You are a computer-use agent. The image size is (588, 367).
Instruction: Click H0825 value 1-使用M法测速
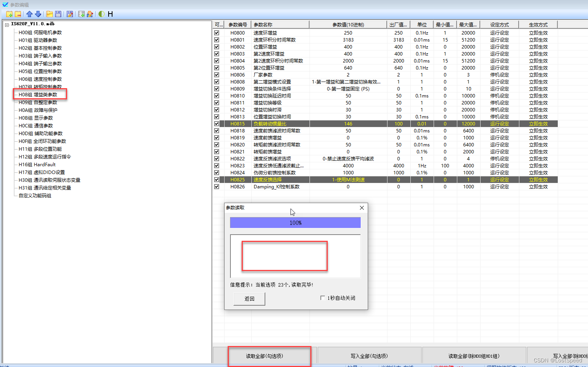[x=348, y=180]
